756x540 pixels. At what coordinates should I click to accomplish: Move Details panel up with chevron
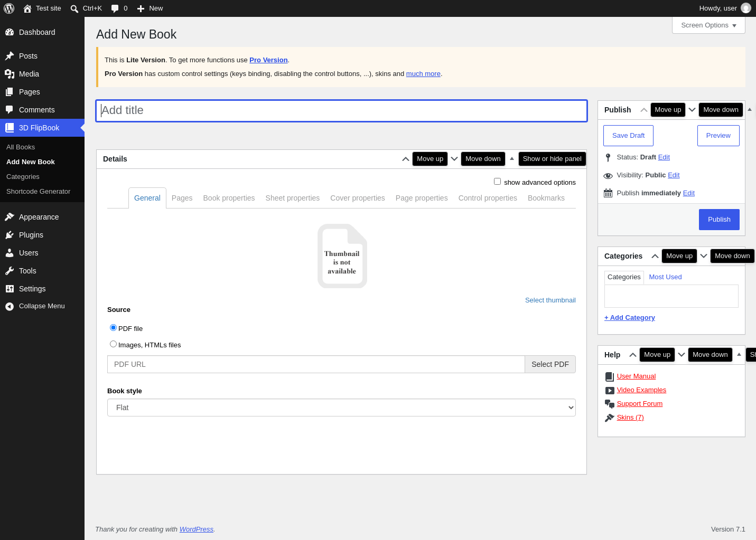(406, 159)
